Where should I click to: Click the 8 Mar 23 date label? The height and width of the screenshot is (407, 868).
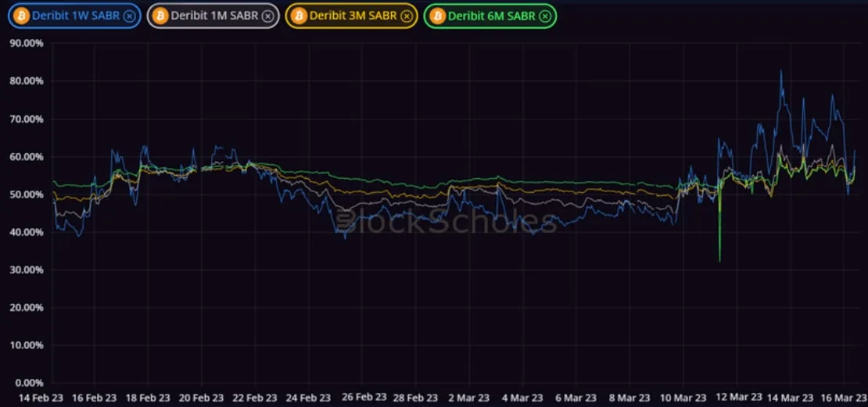pyautogui.click(x=629, y=398)
